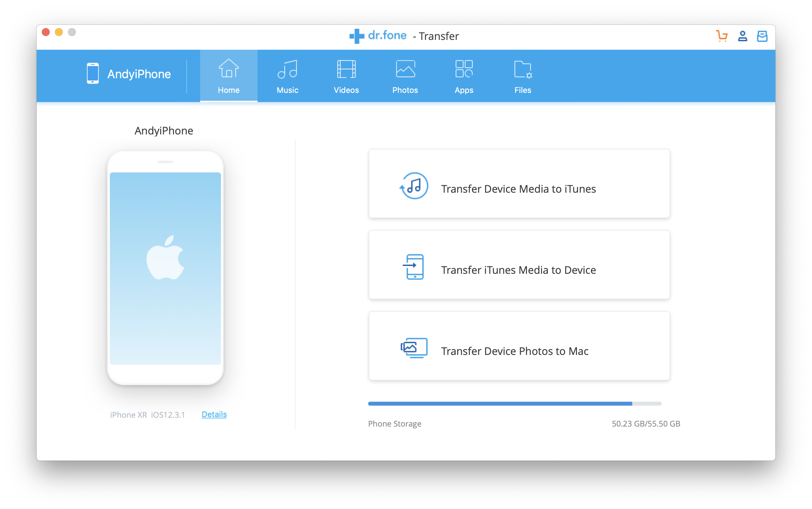Image resolution: width=812 pixels, height=509 pixels.
Task: Open the feedback mail icon
Action: [x=762, y=36]
